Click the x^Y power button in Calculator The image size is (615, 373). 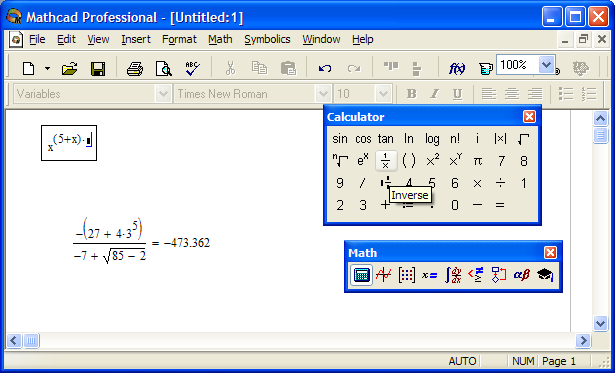pyautogui.click(x=455, y=161)
